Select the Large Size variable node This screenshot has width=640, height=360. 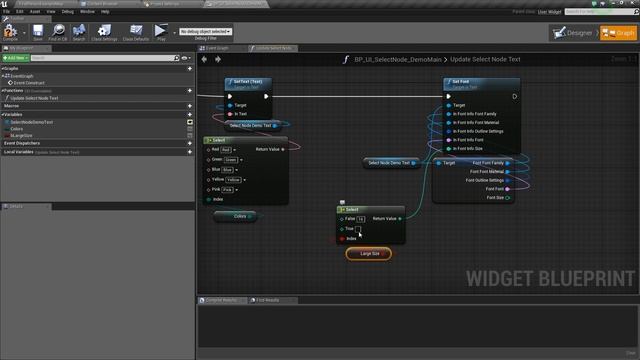tap(369, 254)
